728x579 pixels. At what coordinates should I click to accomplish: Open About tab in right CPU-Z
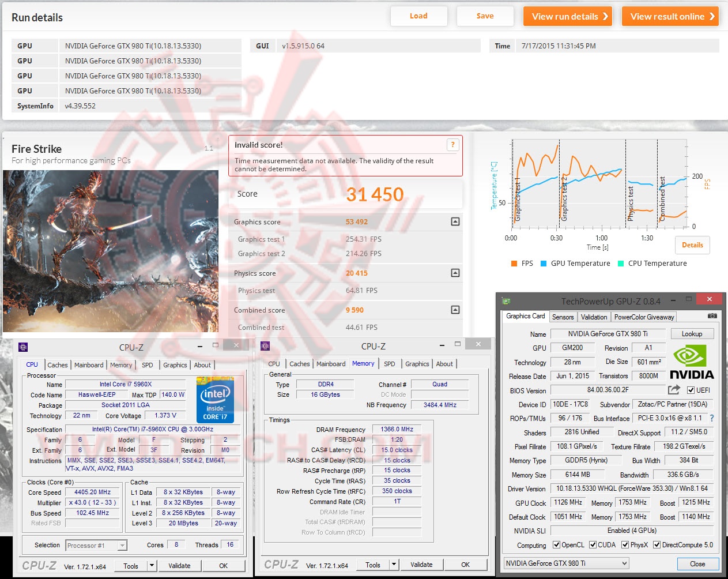click(x=444, y=364)
